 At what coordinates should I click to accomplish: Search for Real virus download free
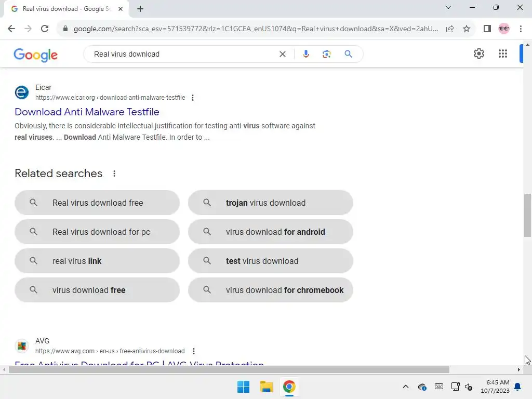point(97,203)
